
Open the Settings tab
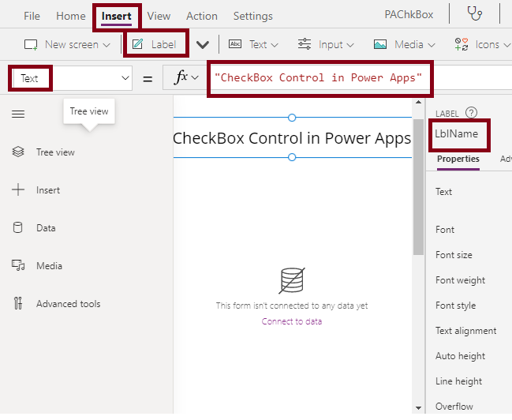pos(252,16)
